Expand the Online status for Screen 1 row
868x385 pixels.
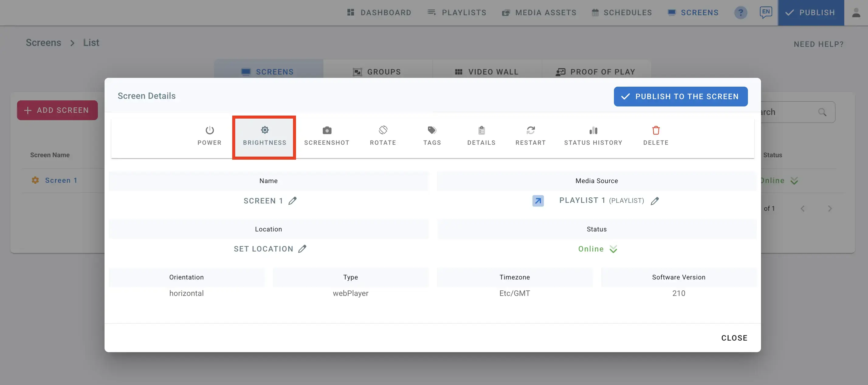[x=794, y=180]
